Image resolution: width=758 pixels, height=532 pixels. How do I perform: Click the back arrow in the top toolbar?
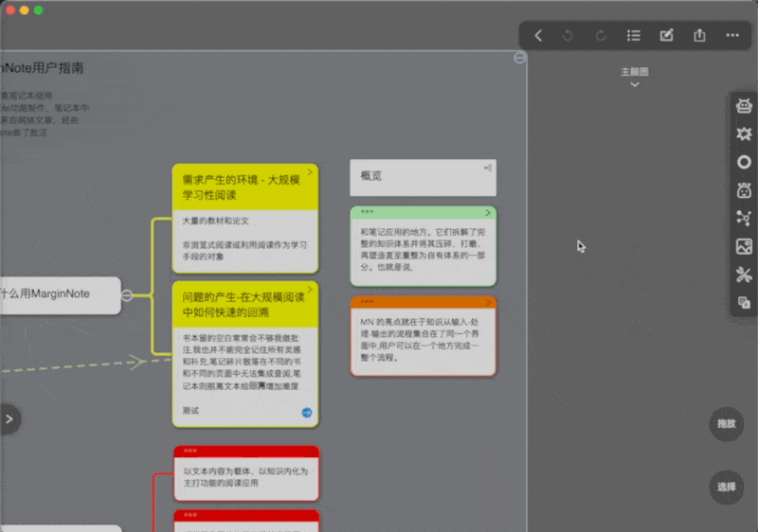(538, 35)
